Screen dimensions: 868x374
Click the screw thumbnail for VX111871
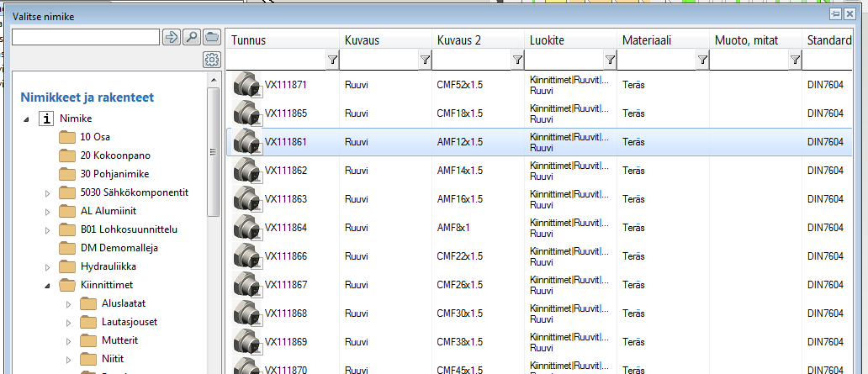pos(247,85)
